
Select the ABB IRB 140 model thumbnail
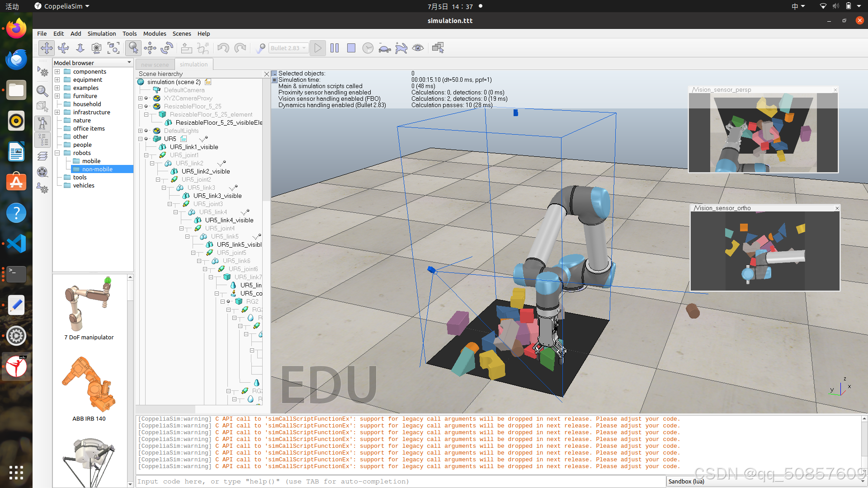(89, 384)
